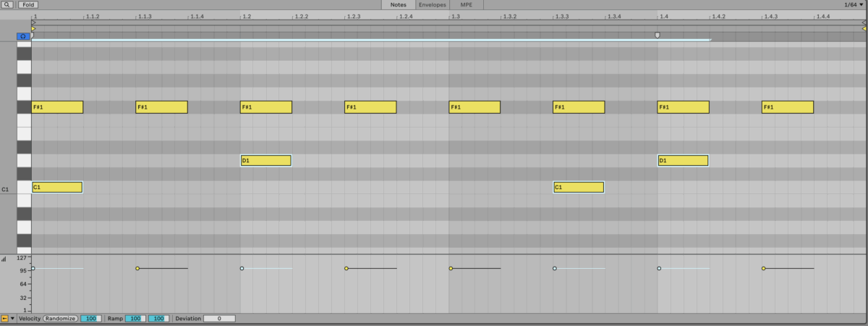The height and width of the screenshot is (326, 868).
Task: Select the C1 note at position 1
Action: (57, 187)
